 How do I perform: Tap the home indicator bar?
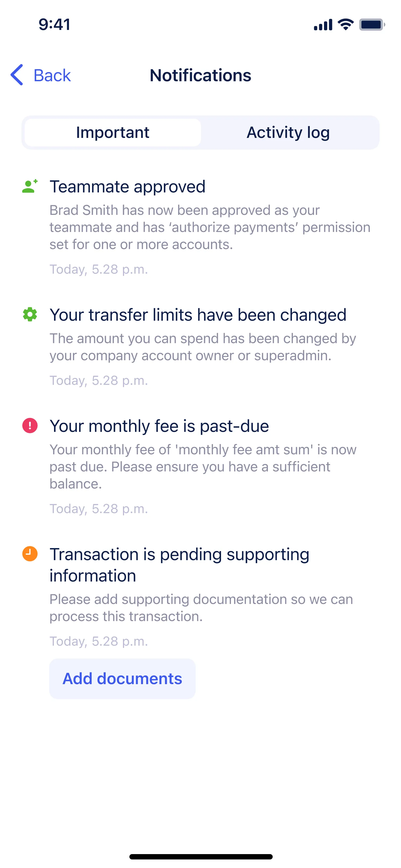[x=201, y=857]
